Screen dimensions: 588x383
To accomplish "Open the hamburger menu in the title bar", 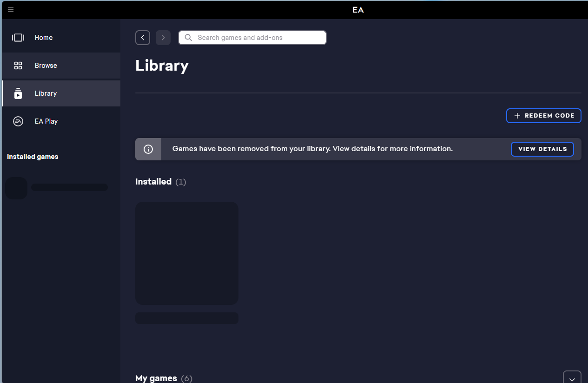I will [x=11, y=9].
